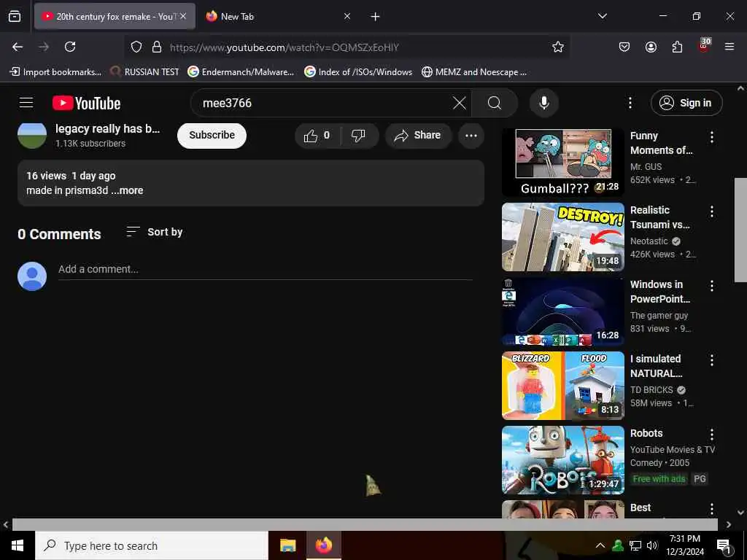Expand description with ...more
The width and height of the screenshot is (747, 560).
pyautogui.click(x=127, y=190)
